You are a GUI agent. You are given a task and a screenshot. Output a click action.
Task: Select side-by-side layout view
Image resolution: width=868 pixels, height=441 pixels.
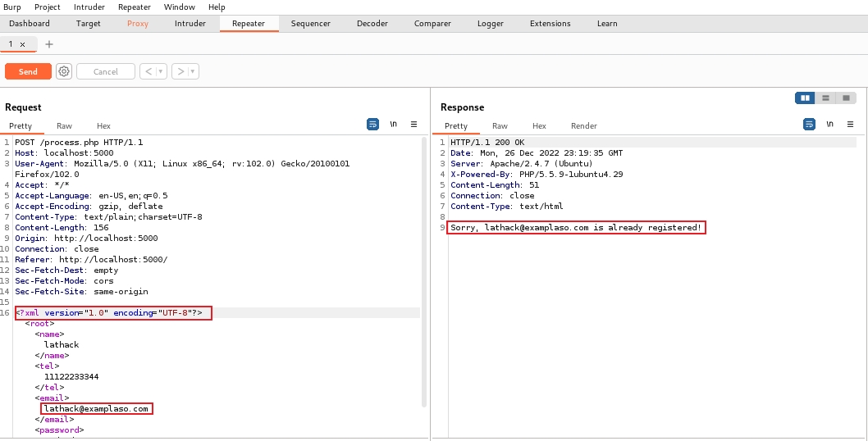coord(805,98)
